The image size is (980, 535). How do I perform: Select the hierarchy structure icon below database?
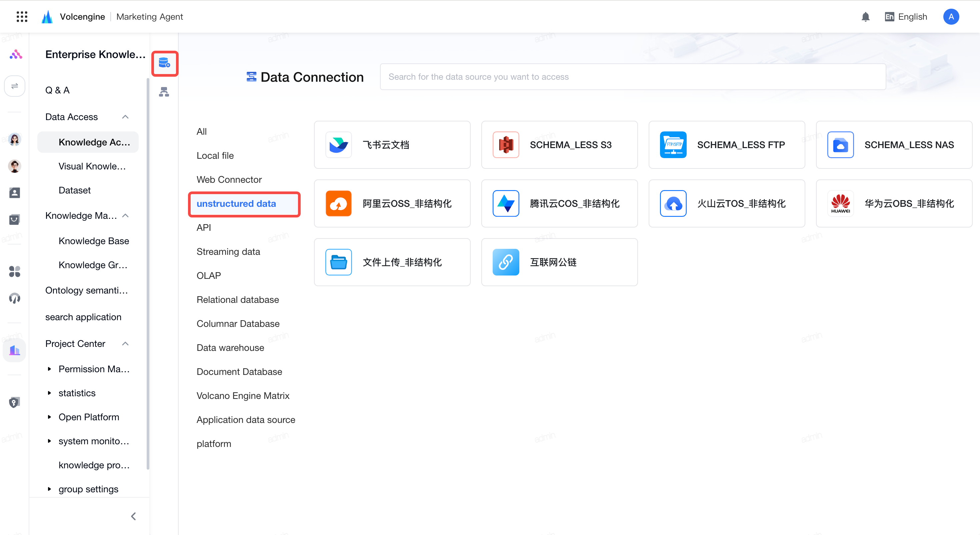click(164, 92)
